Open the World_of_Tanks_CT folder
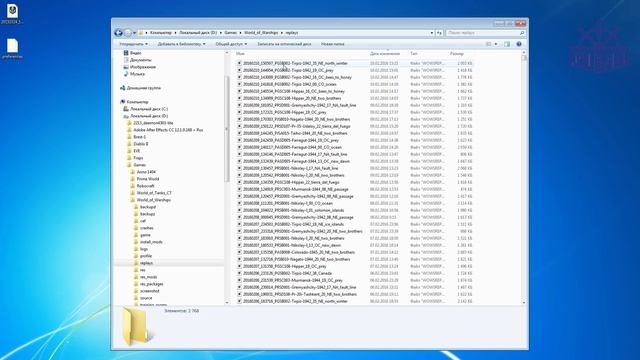Viewport: 640px width, 360px height. click(x=151, y=193)
